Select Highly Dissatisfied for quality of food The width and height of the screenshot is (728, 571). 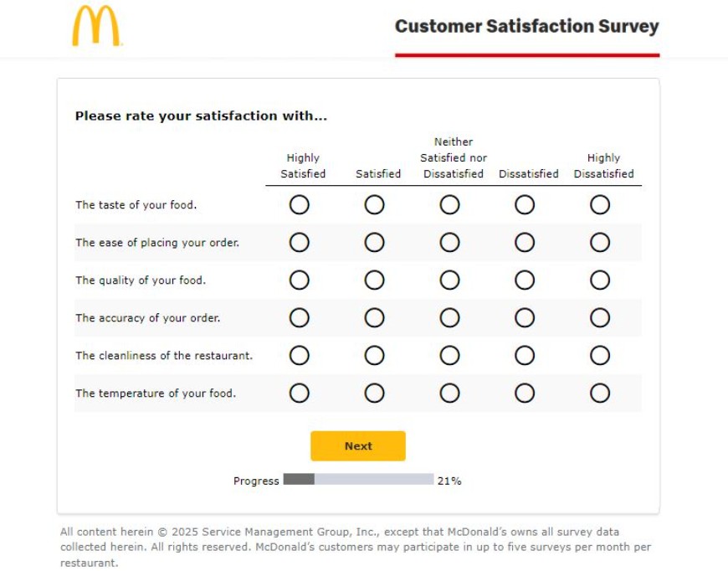(x=598, y=280)
